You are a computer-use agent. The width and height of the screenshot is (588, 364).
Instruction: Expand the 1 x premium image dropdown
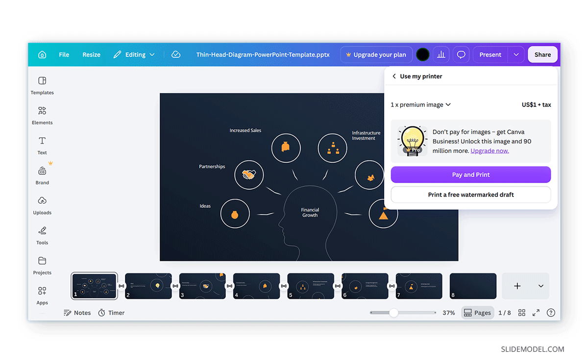point(420,105)
